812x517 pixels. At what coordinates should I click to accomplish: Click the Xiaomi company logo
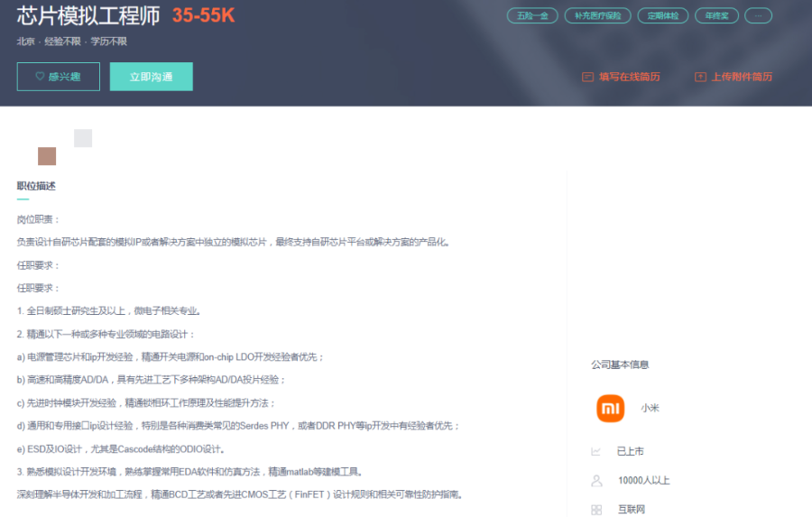pos(611,408)
